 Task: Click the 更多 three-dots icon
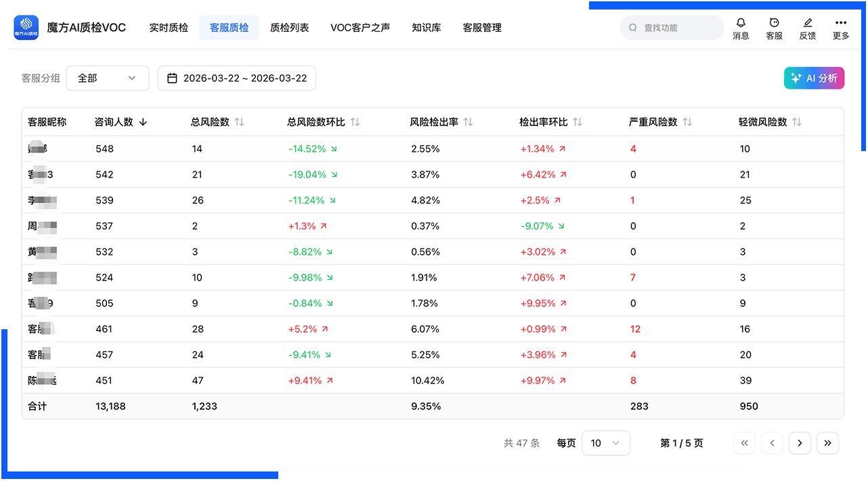[840, 23]
